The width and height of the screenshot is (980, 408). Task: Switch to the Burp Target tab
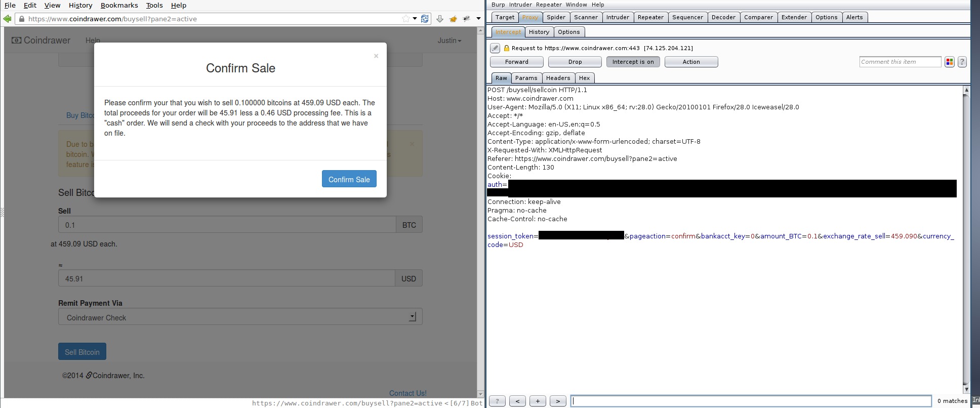click(505, 17)
